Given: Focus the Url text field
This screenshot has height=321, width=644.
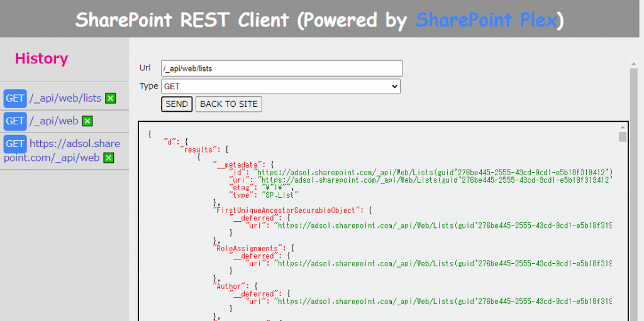Looking at the screenshot, I should (x=281, y=68).
